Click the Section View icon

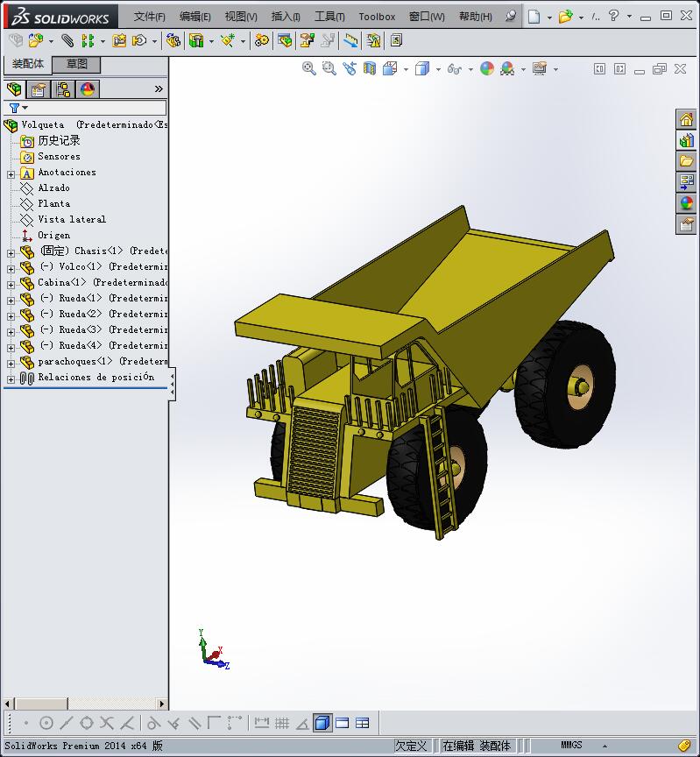click(x=370, y=69)
